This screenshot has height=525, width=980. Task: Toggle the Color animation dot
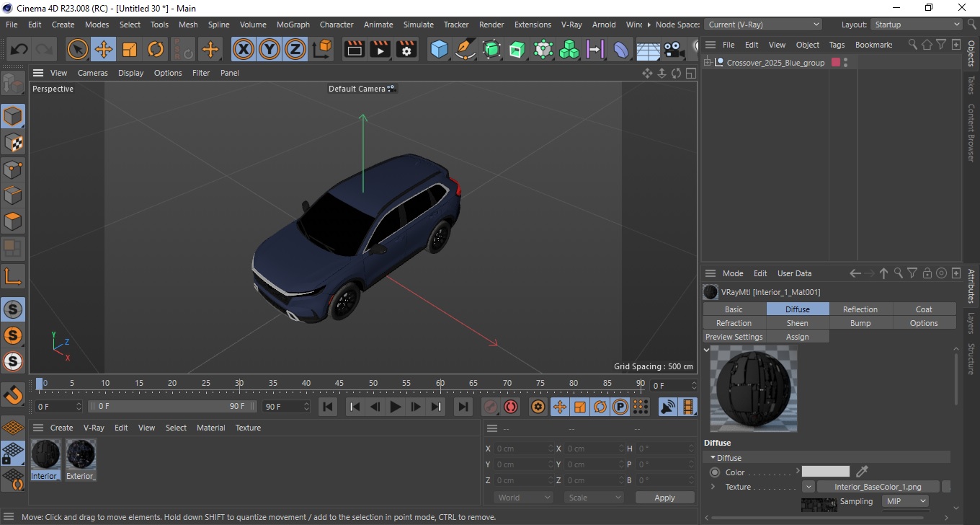click(x=715, y=472)
